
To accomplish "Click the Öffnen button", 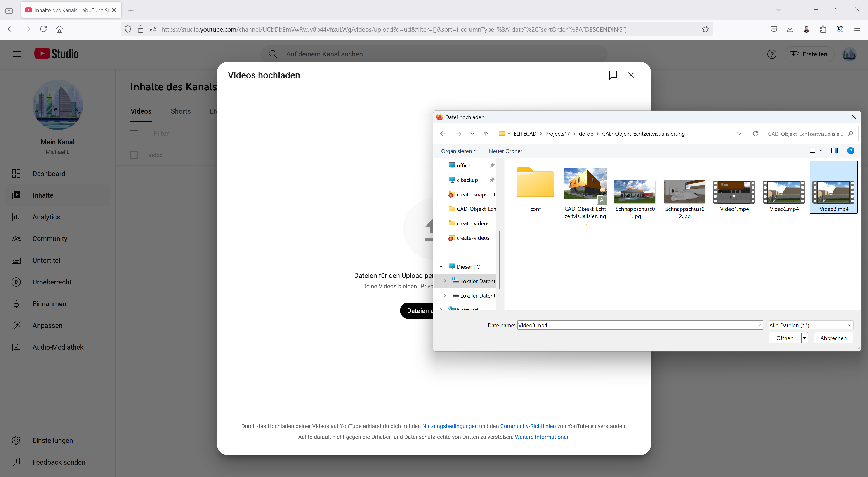I will 784,338.
